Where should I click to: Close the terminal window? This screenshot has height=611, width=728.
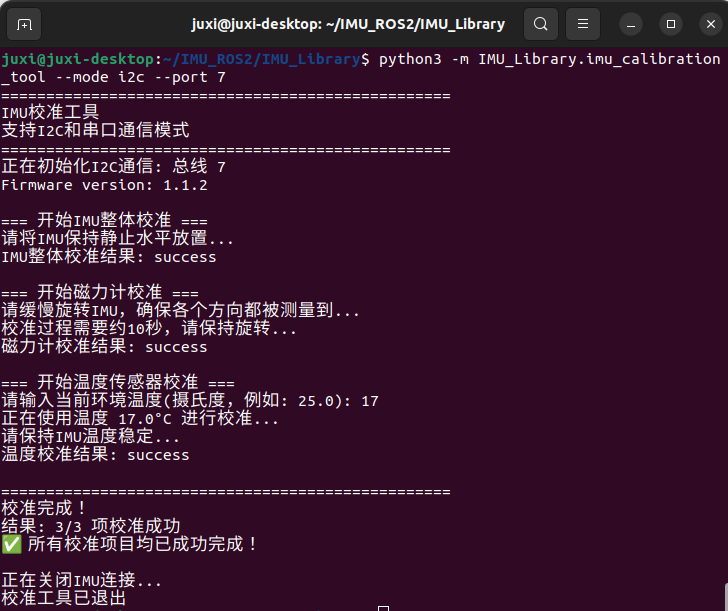711,24
